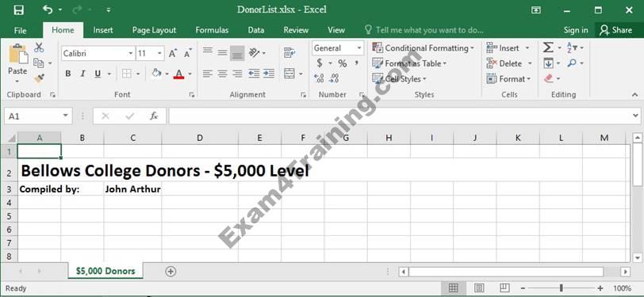644x297 pixels.
Task: Switch to the Page Layout tab
Action: [x=154, y=30]
